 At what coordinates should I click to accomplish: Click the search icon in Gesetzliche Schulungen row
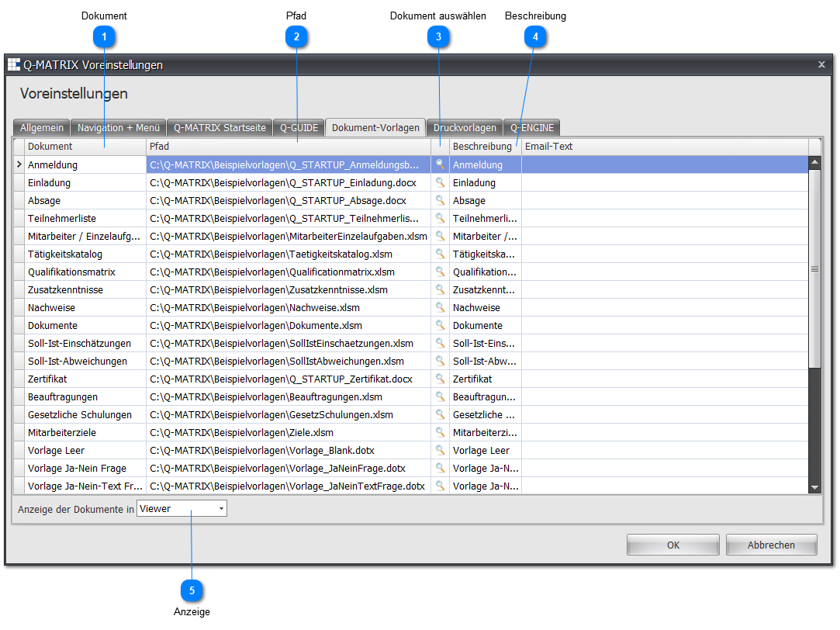(x=440, y=414)
